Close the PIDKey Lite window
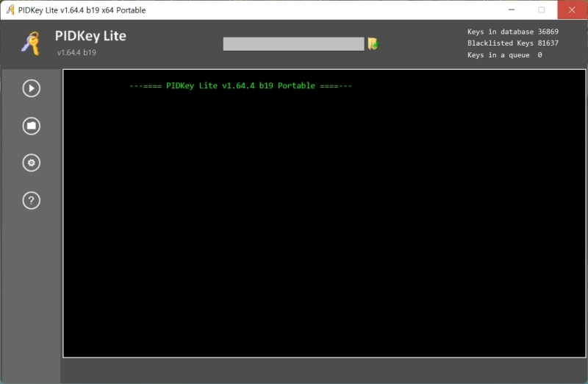588x384 pixels. [572, 10]
